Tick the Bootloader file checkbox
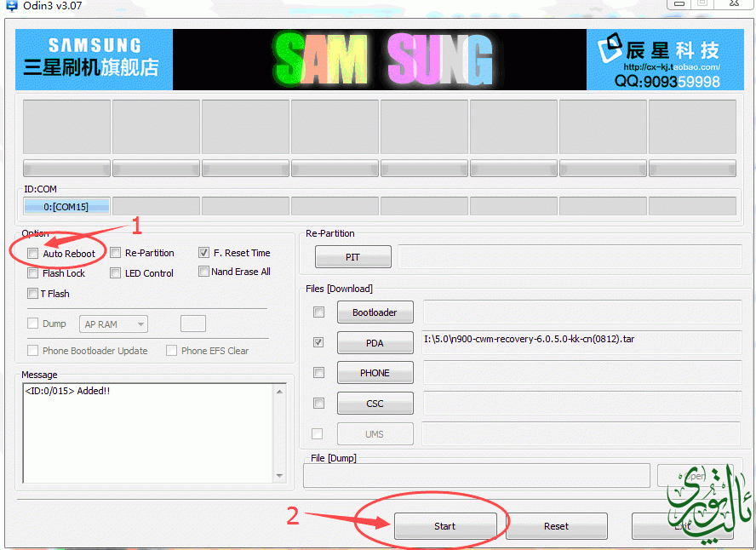 coord(318,312)
